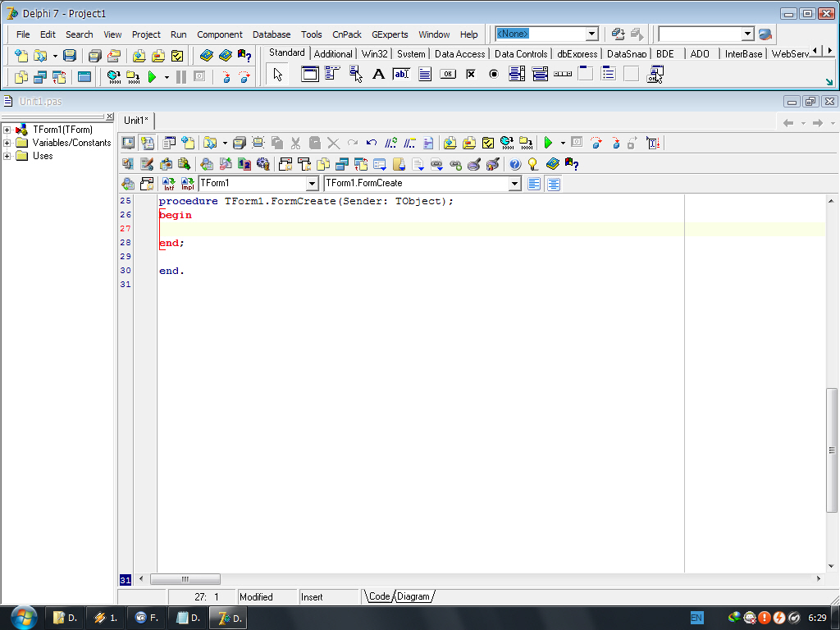840x630 pixels.
Task: Expand the Variables/Constants tree node
Action: 7,143
